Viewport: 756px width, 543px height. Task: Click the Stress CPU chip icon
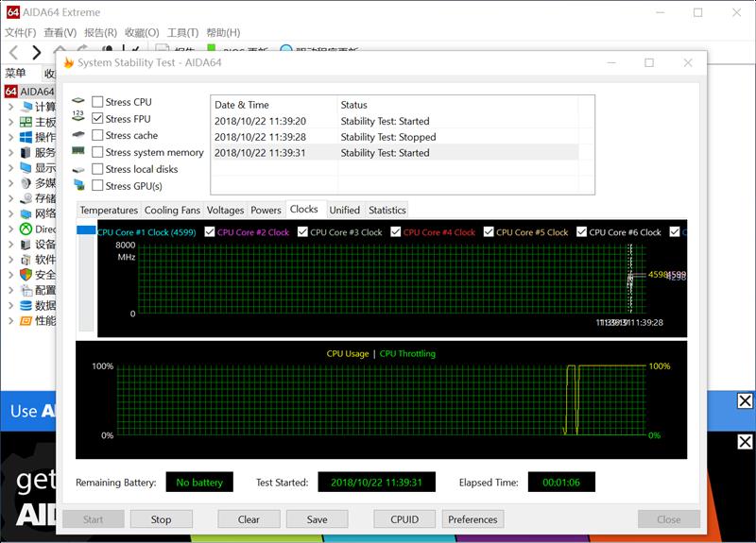coord(78,101)
